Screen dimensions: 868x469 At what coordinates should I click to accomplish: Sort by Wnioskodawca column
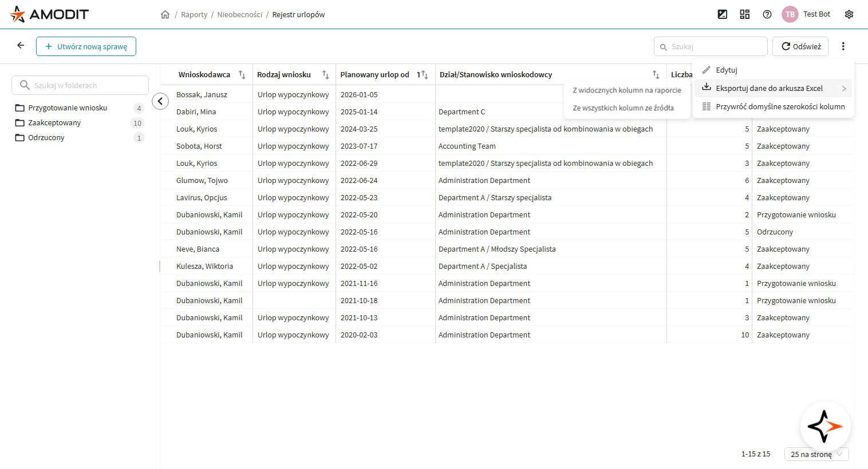pyautogui.click(x=242, y=75)
